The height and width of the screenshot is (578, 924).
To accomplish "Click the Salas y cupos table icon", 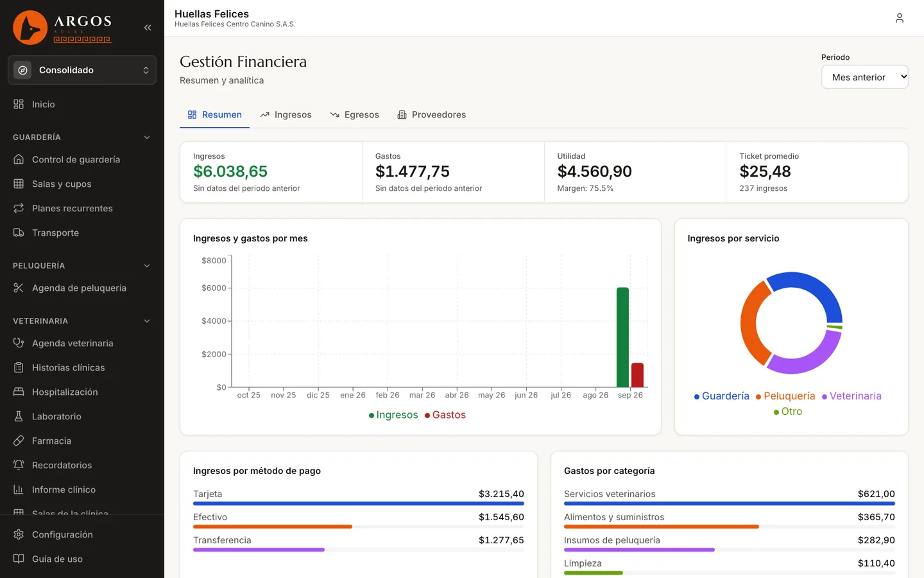I will [19, 184].
